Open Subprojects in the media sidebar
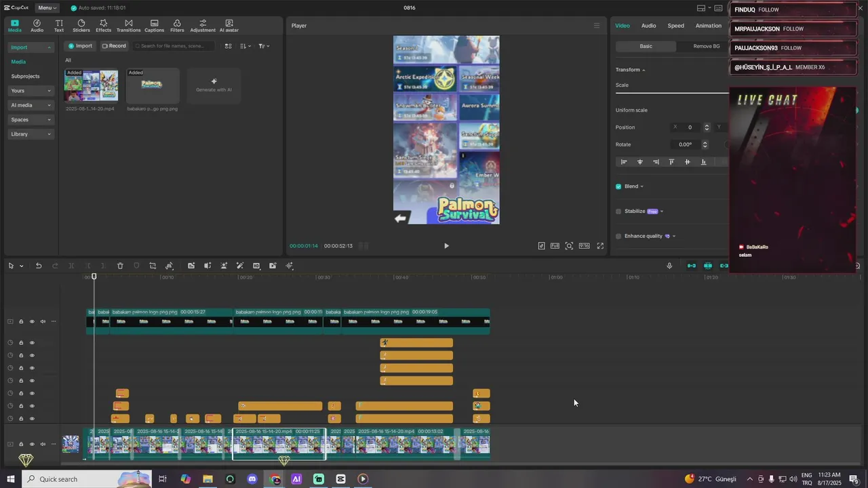This screenshot has width=868, height=488. tap(25, 77)
